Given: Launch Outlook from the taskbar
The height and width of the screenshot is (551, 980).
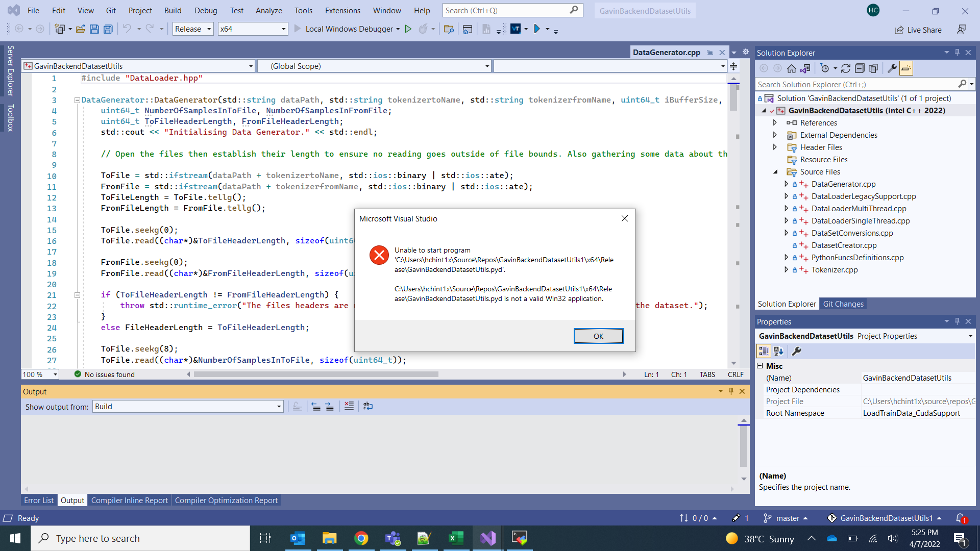Looking at the screenshot, I should tap(298, 538).
